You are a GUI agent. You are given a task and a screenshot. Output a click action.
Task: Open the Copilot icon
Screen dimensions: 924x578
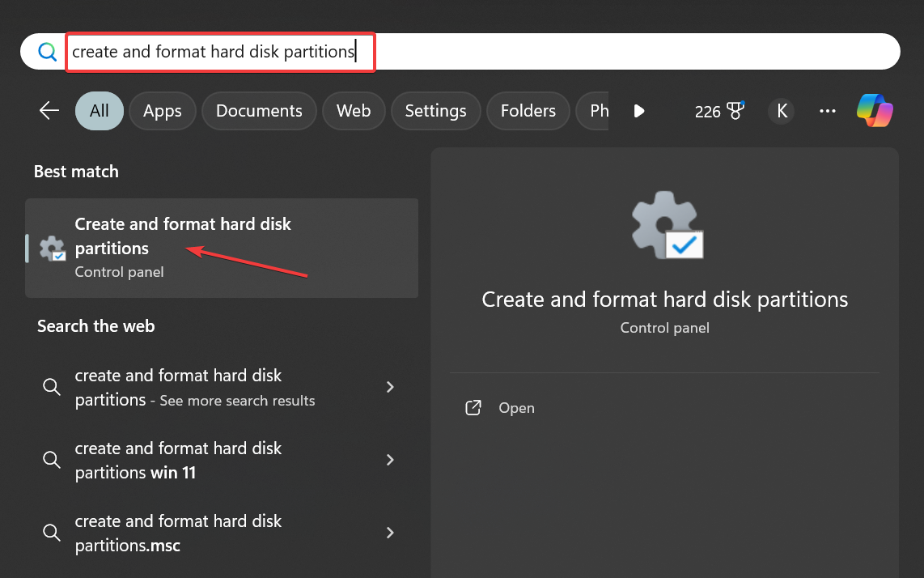[875, 111]
